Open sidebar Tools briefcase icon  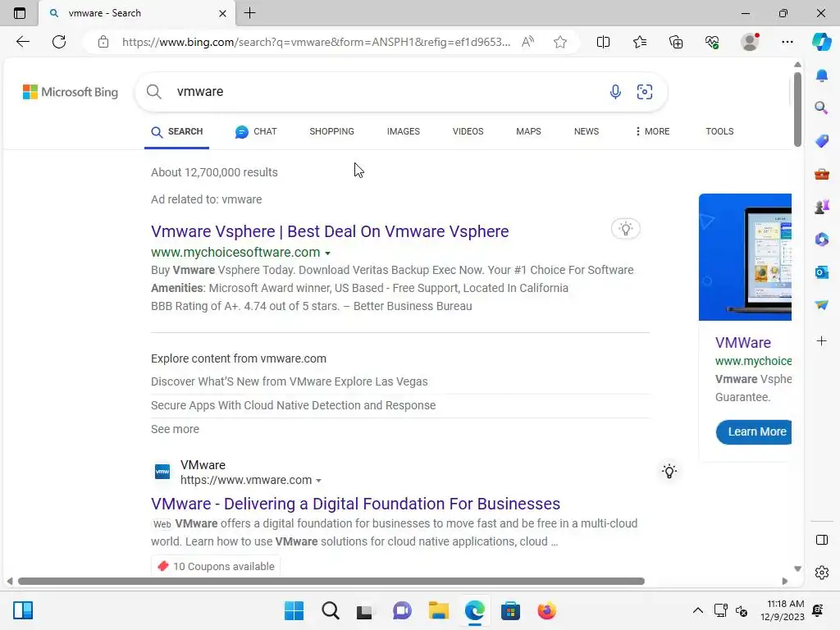tap(821, 175)
